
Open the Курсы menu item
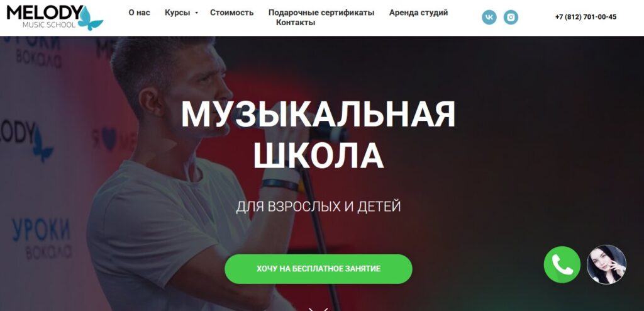coord(177,13)
